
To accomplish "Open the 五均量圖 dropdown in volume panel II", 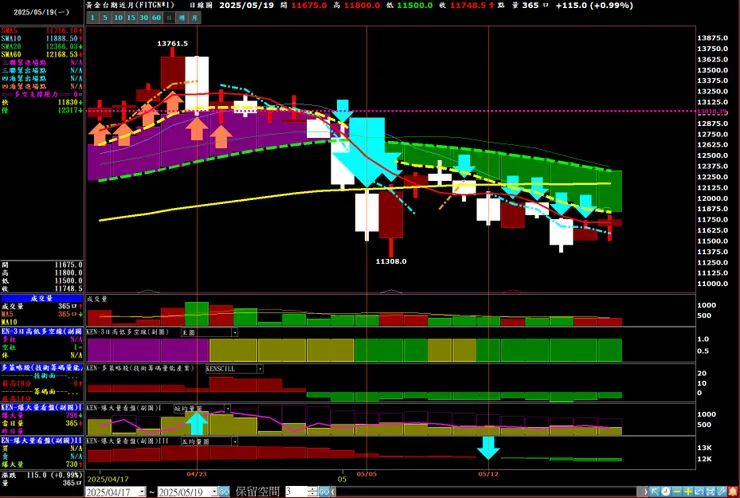I will click(234, 442).
